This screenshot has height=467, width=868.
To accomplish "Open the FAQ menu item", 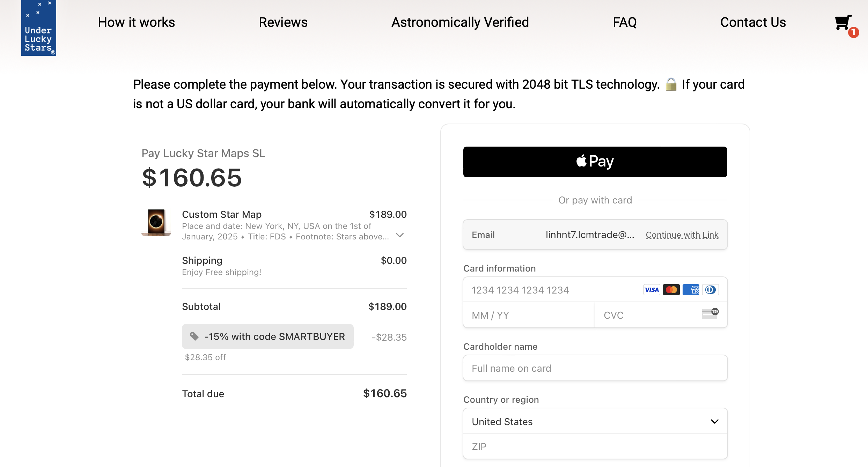I will coord(625,22).
